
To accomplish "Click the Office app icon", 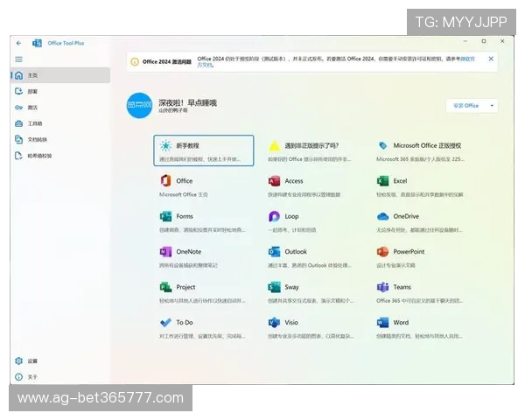I will tap(165, 180).
